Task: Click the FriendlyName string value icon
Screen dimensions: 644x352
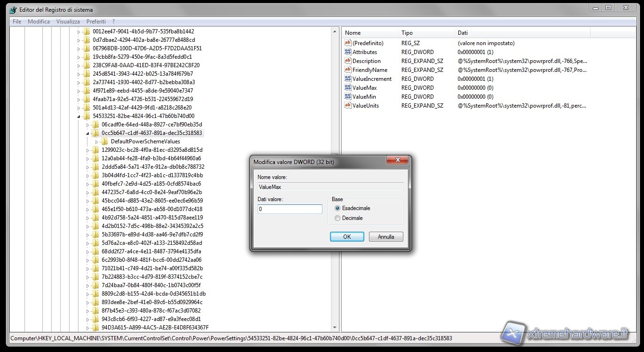Action: point(348,70)
